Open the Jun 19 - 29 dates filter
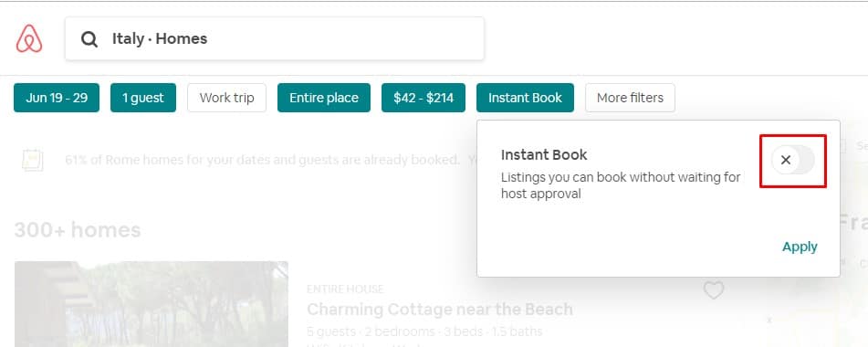The width and height of the screenshot is (868, 347). (57, 98)
